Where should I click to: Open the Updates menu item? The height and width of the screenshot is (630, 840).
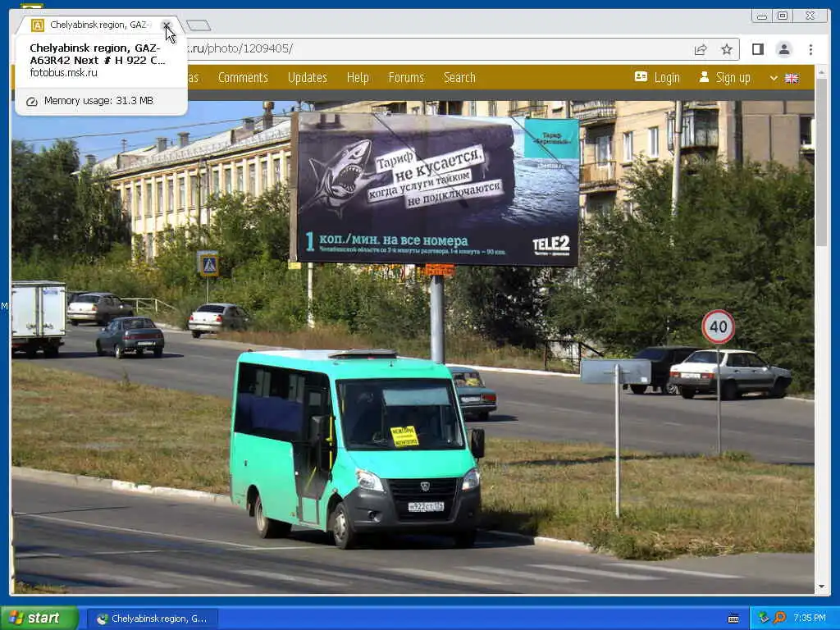[307, 78]
